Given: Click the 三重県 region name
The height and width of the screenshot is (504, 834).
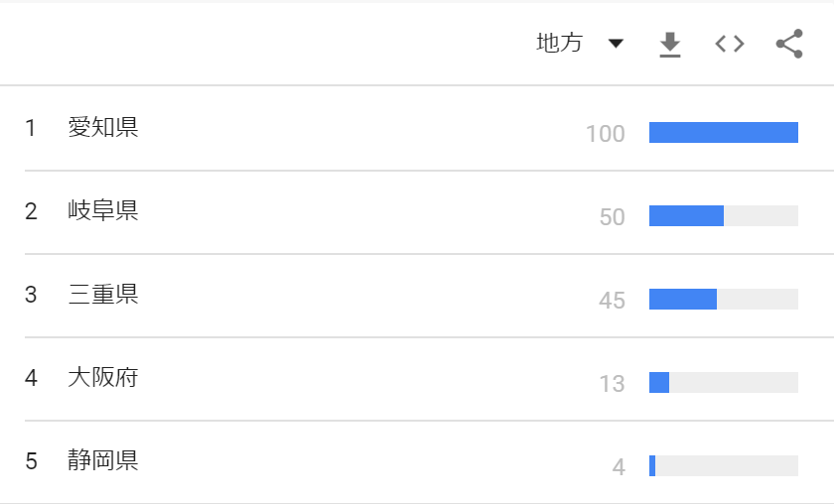Looking at the screenshot, I should click(103, 295).
